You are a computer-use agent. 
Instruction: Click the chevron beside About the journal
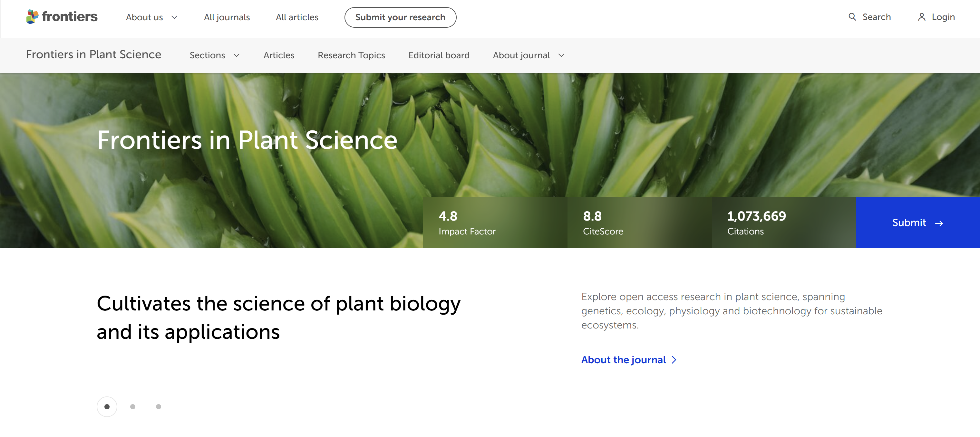tap(674, 359)
